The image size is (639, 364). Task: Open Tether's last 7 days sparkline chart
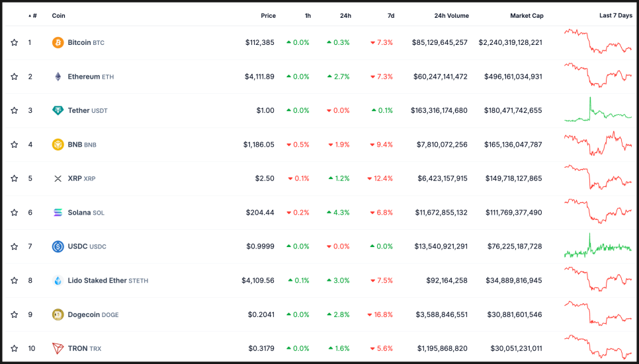pos(598,110)
